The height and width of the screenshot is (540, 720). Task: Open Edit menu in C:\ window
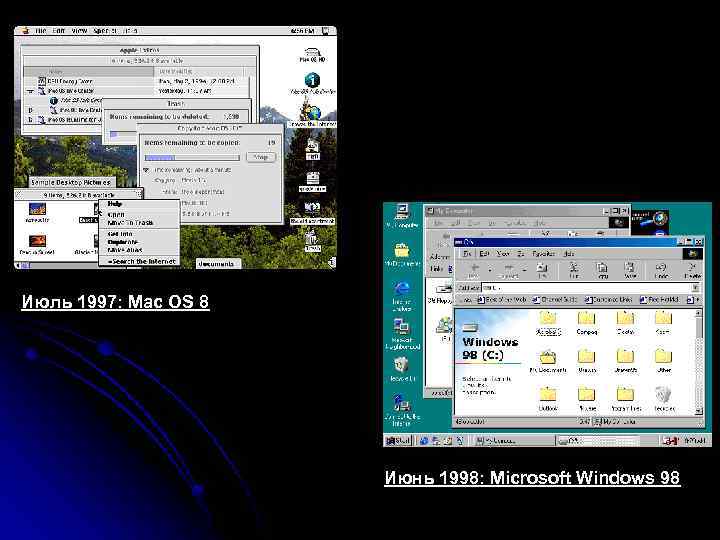click(x=484, y=253)
